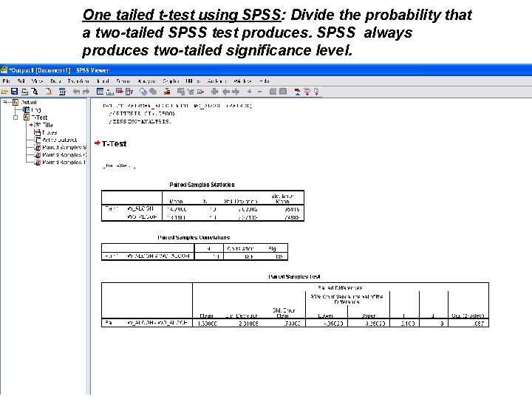The width and height of the screenshot is (532, 399).
Task: Click the Hide closed-book icon
Action: 282,92
